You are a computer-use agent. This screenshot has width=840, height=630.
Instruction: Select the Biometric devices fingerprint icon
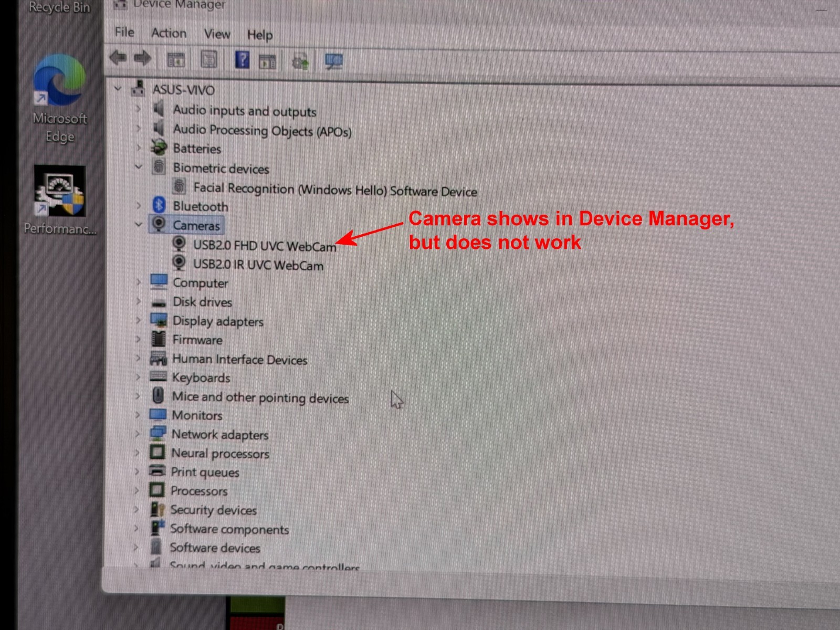point(158,167)
